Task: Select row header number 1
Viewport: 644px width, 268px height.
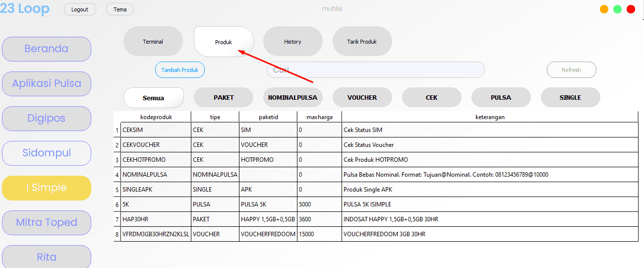Action: [117, 130]
